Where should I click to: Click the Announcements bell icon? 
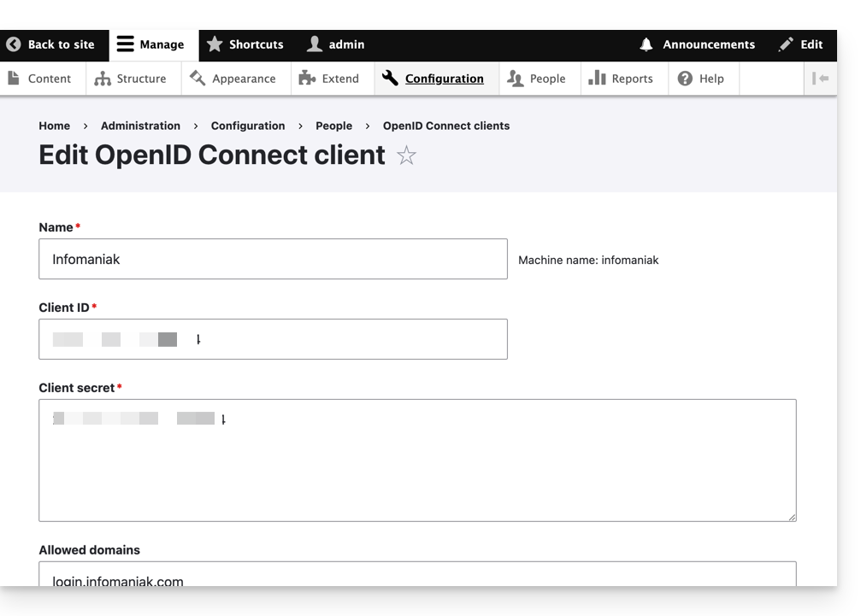click(x=646, y=44)
